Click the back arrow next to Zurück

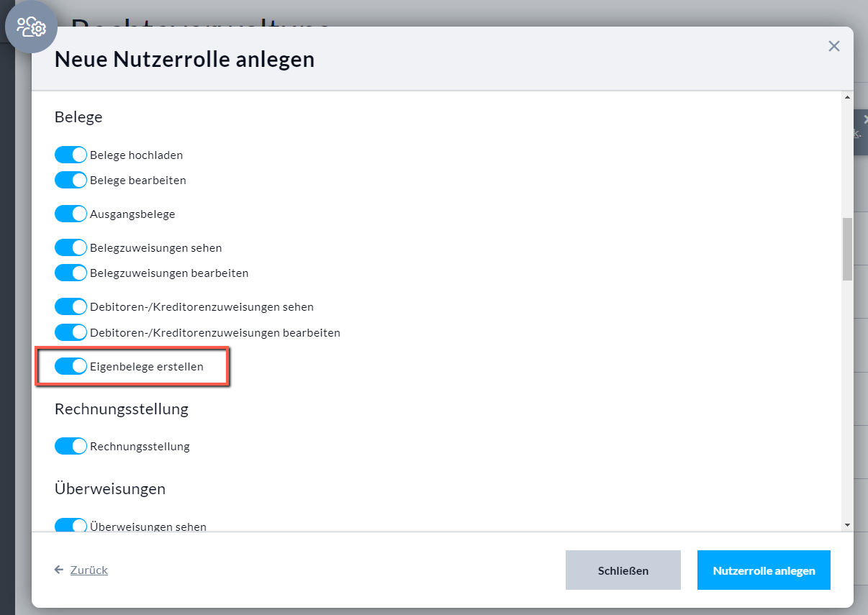58,569
